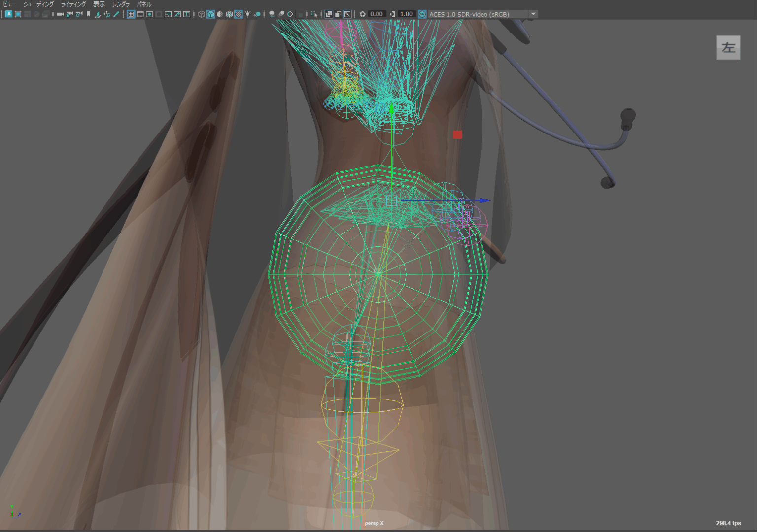Click the grease pencil tool icon
The width and height of the screenshot is (757, 532).
116,14
